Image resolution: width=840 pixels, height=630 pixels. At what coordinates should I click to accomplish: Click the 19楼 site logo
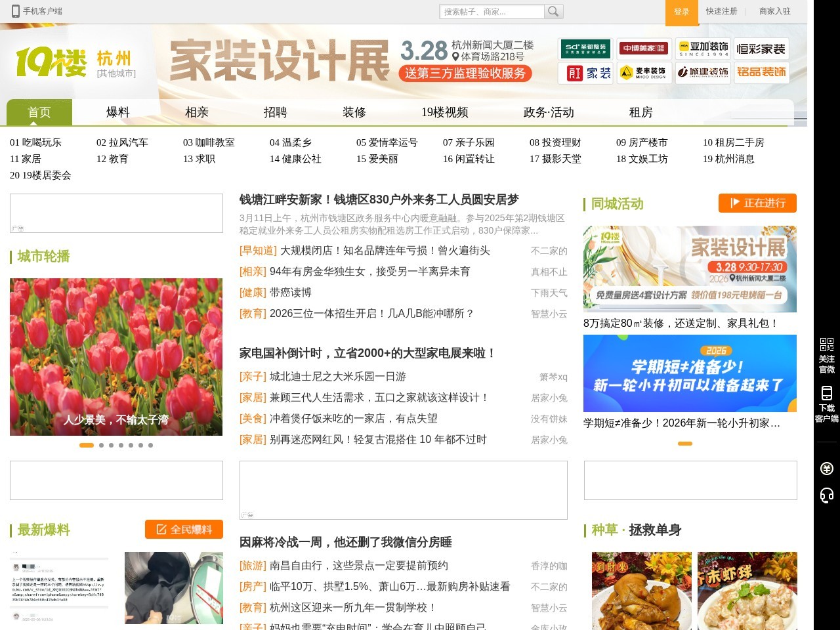click(51, 62)
